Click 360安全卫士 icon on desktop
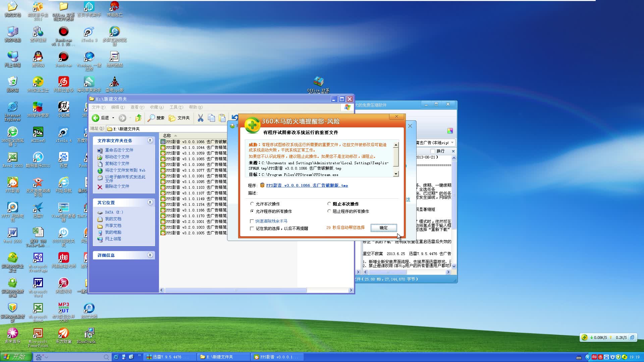 (37, 82)
